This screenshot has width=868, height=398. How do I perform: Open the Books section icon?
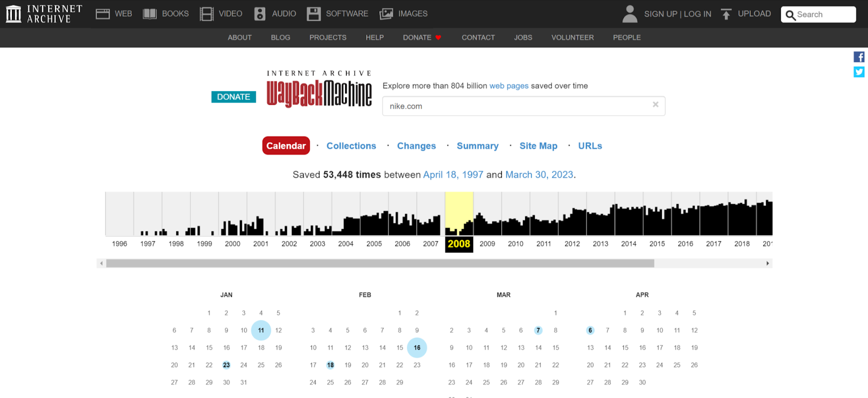pos(150,14)
